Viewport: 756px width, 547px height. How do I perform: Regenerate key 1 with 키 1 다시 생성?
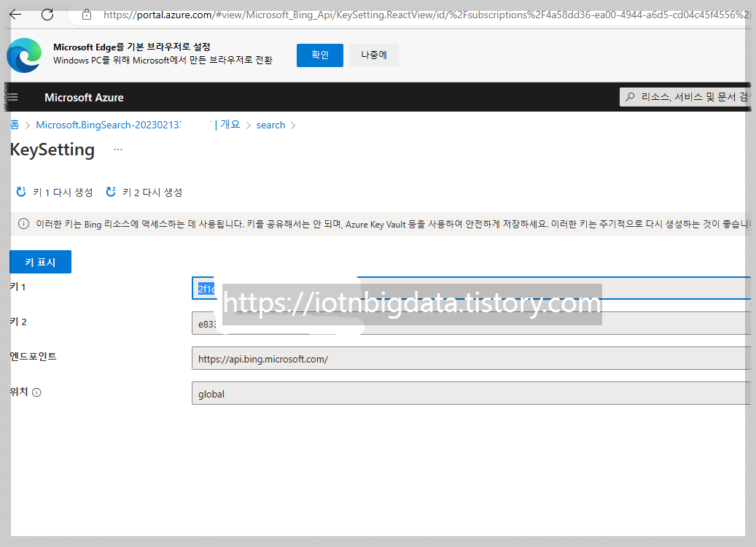(55, 192)
